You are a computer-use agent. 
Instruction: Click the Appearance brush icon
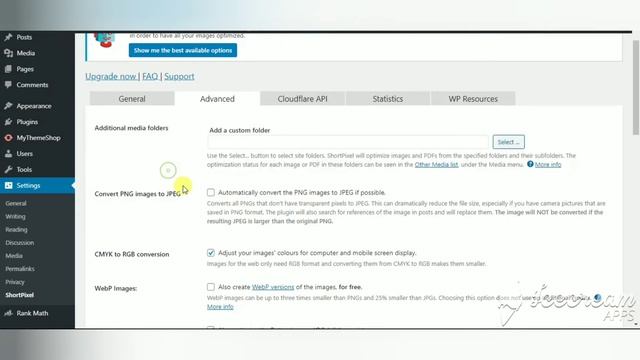[x=8, y=106]
